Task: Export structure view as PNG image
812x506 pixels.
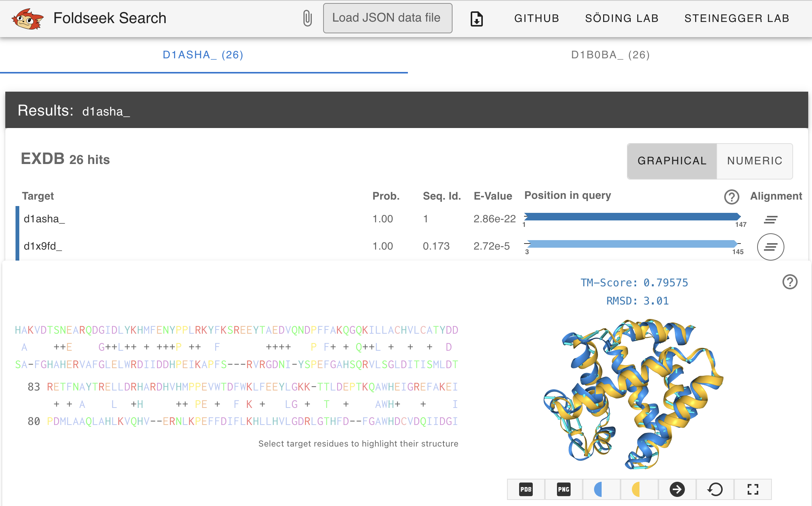Action: [563, 489]
